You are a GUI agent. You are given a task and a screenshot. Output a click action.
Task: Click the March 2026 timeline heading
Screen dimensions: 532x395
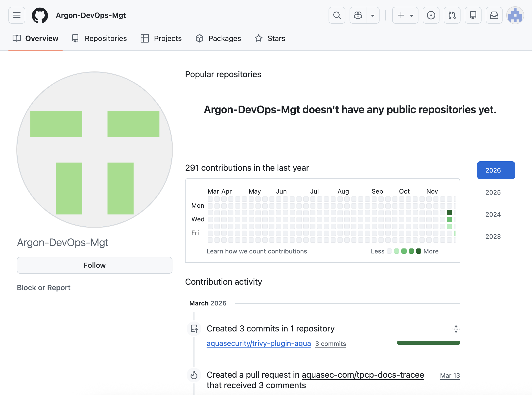click(208, 303)
